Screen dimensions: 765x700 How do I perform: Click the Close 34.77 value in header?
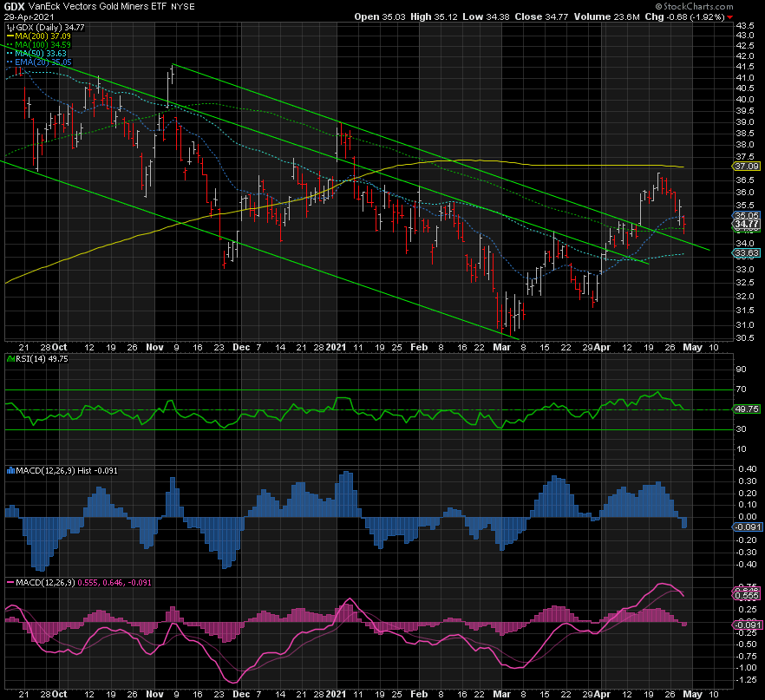coord(541,16)
